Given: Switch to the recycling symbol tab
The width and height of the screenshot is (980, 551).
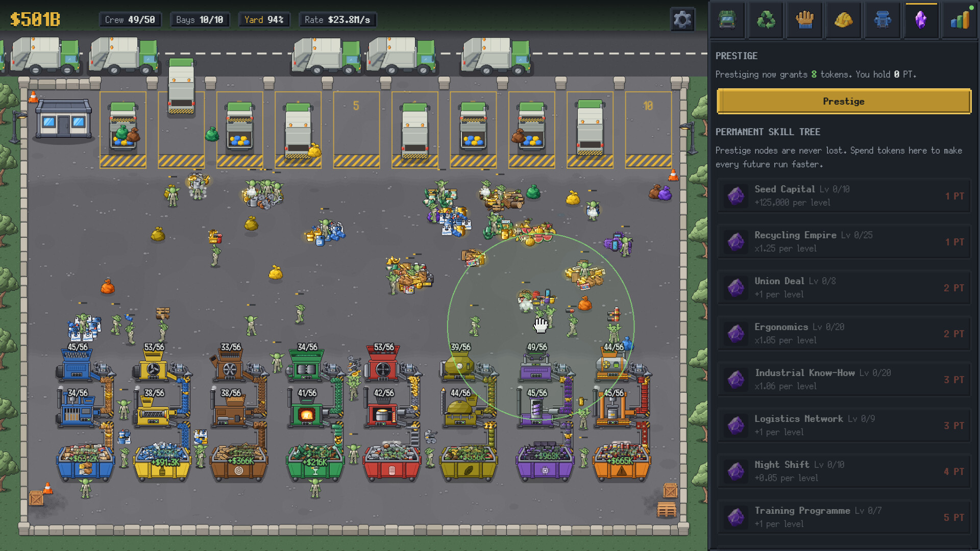Looking at the screenshot, I should [x=766, y=20].
